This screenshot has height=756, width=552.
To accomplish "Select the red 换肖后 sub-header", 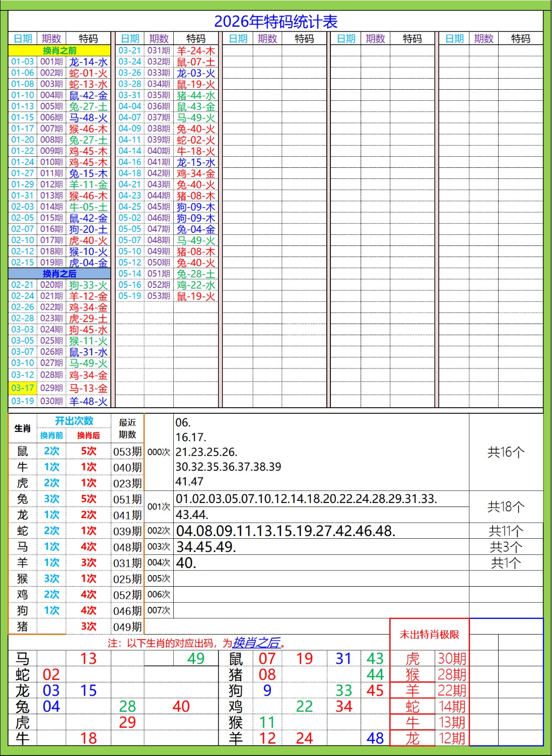I will 88,435.
